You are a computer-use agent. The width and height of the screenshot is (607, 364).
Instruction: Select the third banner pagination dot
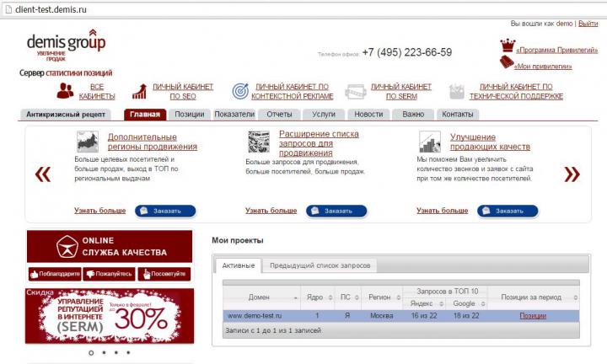[116, 352]
